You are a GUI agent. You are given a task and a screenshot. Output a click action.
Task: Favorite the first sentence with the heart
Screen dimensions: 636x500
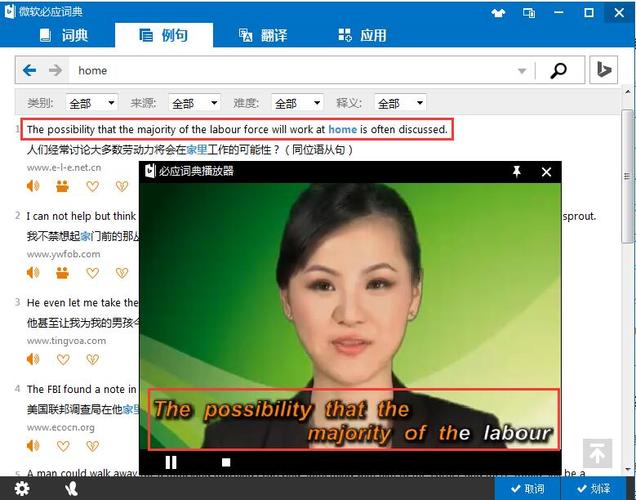click(x=92, y=186)
